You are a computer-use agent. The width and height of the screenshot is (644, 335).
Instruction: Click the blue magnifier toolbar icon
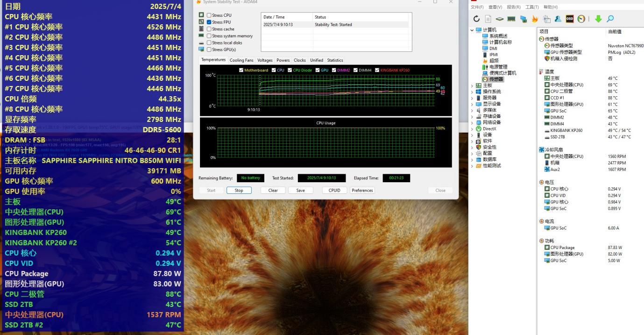point(610,19)
